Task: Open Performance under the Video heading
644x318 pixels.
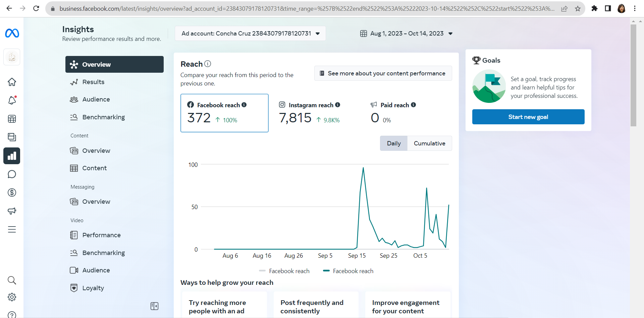Action: [114, 235]
